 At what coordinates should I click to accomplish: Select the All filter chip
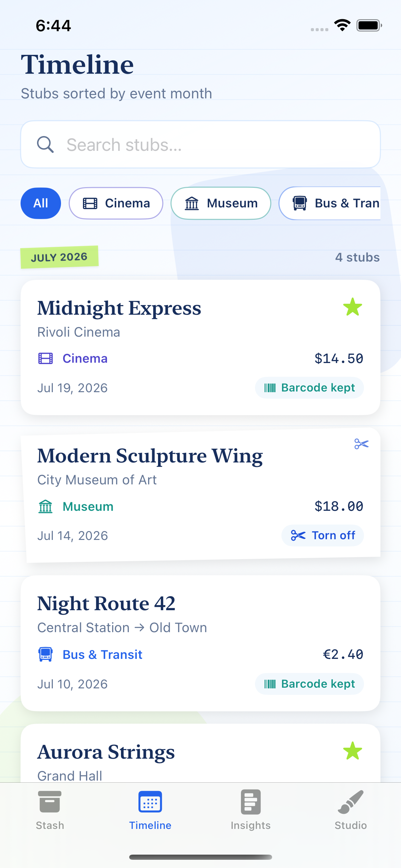point(41,203)
